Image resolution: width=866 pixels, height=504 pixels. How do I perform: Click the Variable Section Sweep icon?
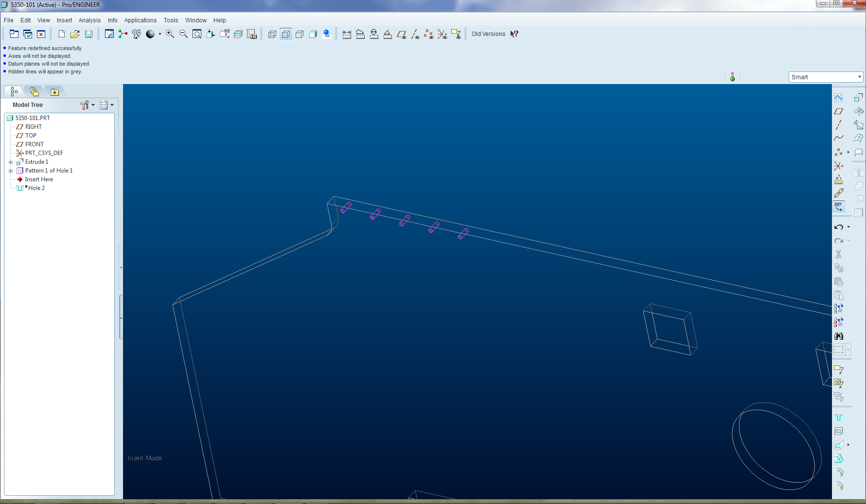point(859,125)
